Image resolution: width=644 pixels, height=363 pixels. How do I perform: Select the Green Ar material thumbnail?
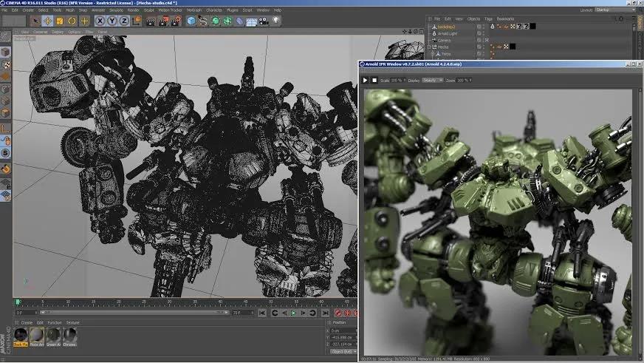pos(53,335)
